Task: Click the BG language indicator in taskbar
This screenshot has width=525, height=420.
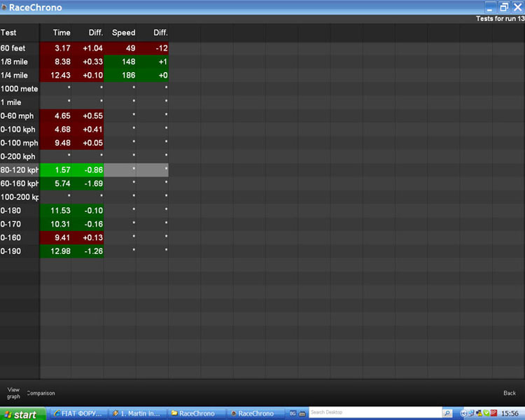Action: tap(293, 413)
